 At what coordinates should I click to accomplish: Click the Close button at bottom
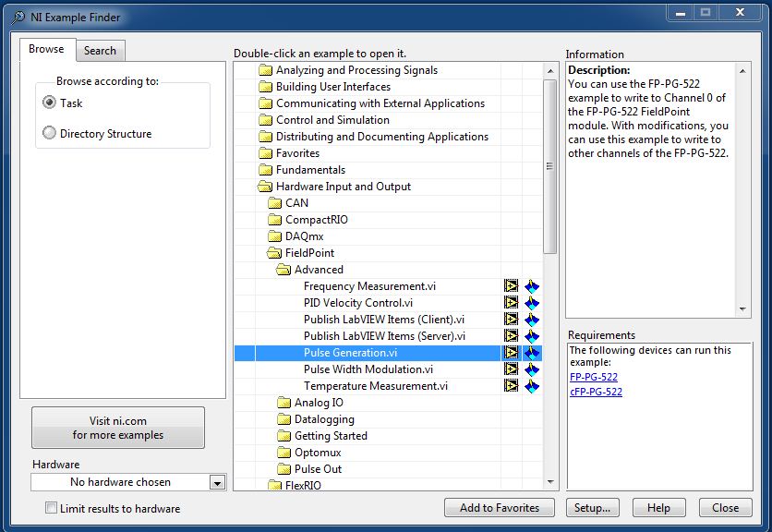[725, 507]
